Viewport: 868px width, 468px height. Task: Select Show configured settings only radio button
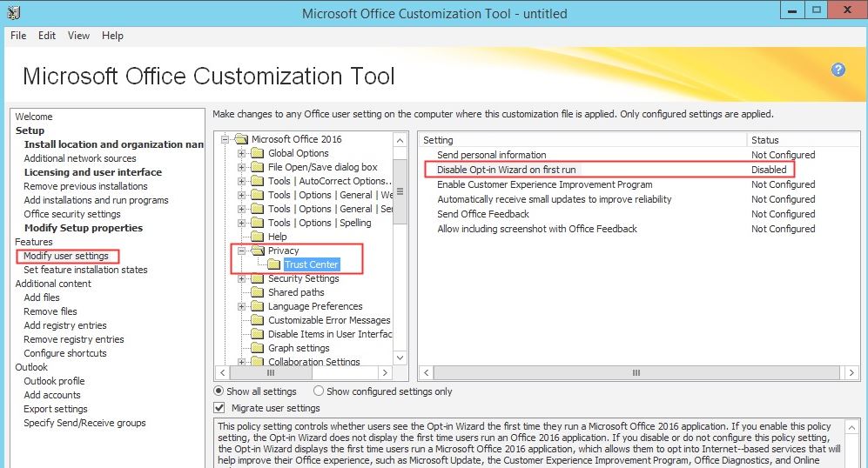pyautogui.click(x=319, y=391)
